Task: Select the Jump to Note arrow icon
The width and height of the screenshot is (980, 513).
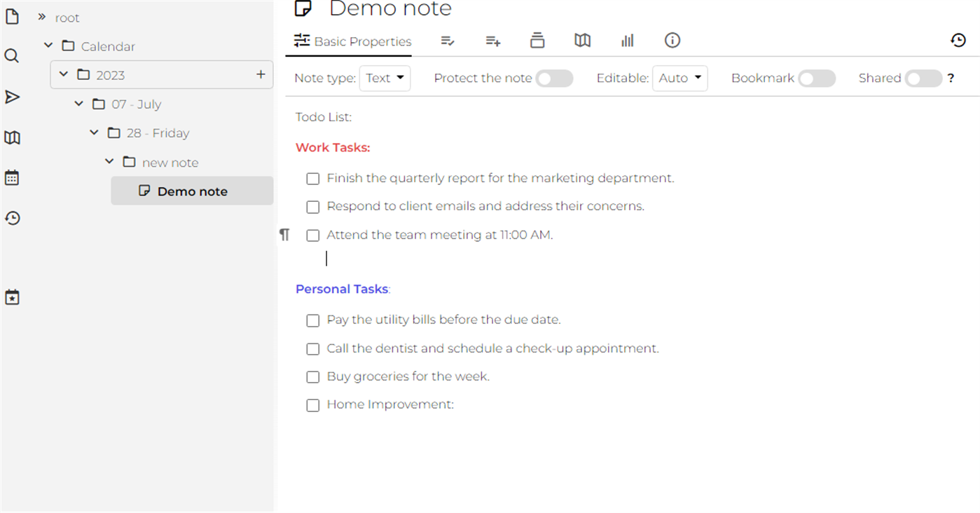Action: point(12,97)
